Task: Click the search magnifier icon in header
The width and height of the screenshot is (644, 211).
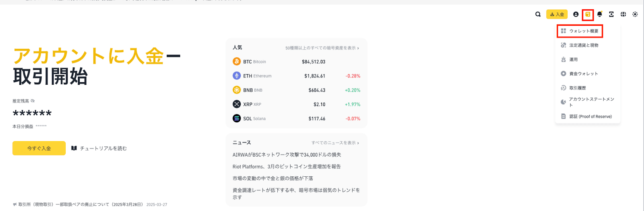Action: (x=538, y=15)
